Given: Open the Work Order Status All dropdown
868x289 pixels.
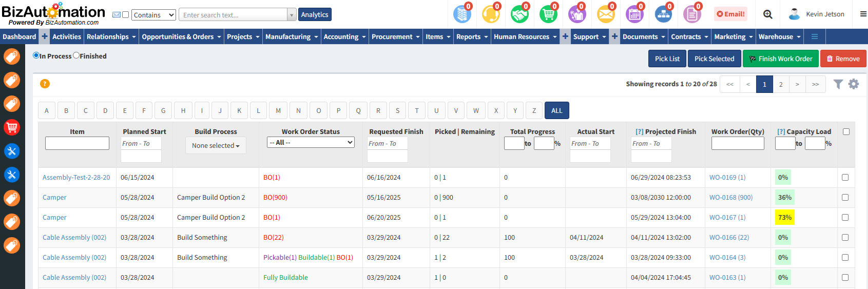Looking at the screenshot, I should point(311,142).
